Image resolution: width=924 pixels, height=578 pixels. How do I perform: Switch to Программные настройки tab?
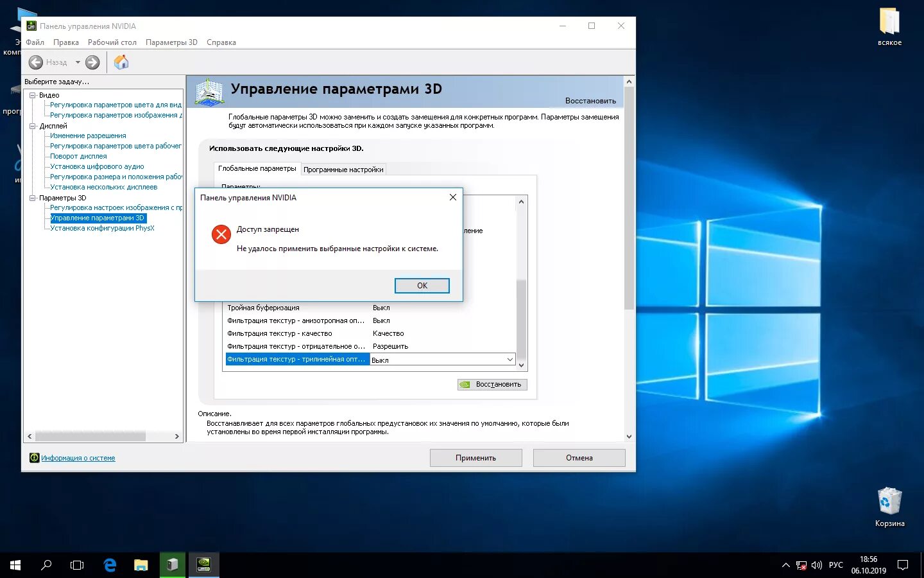coord(343,170)
